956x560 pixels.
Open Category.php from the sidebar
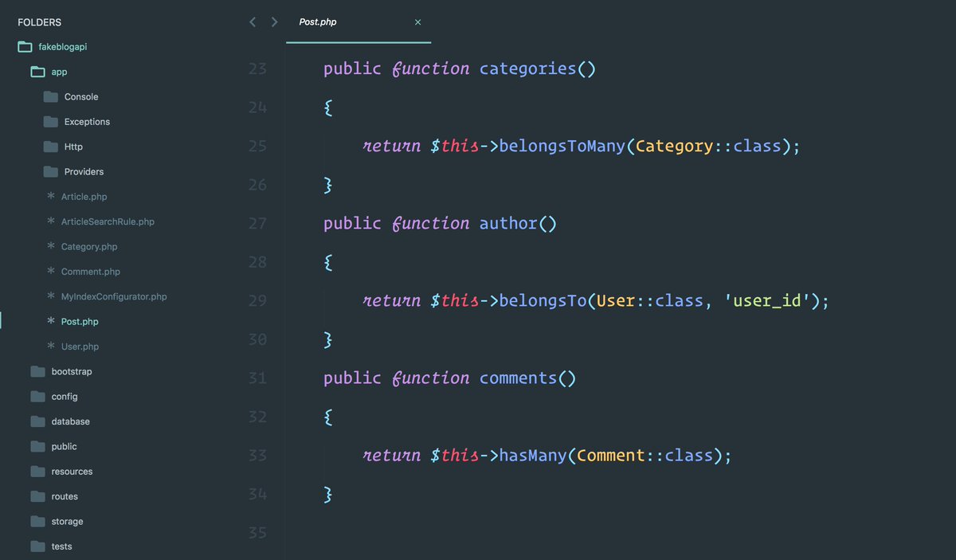tap(89, 247)
